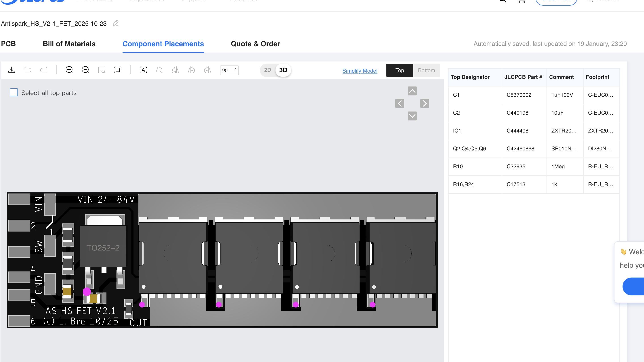Image resolution: width=644 pixels, height=362 pixels.
Task: Click the undo arrow icon
Action: [28, 70]
